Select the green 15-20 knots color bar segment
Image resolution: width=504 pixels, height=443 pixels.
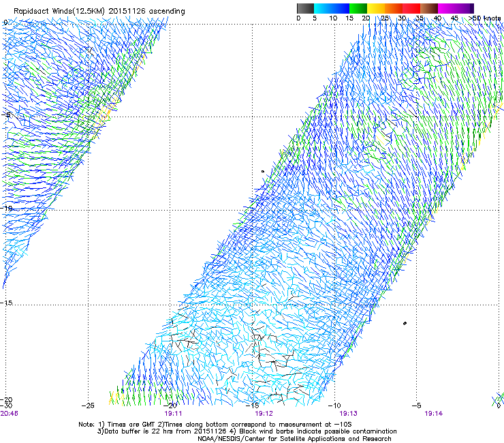358,8
